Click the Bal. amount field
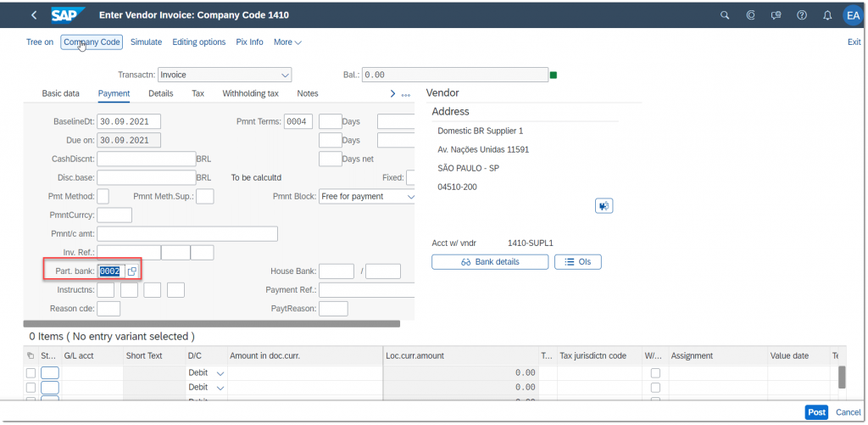This screenshot has height=425, width=868. pos(455,75)
